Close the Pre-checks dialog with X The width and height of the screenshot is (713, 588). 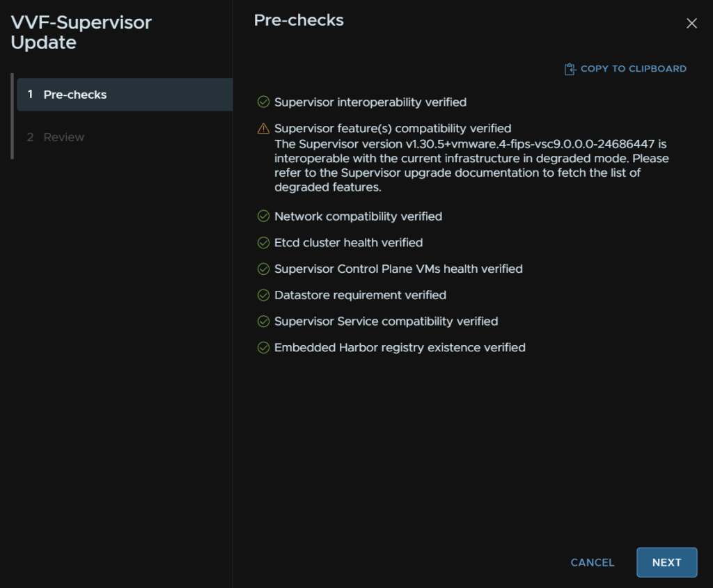click(691, 24)
